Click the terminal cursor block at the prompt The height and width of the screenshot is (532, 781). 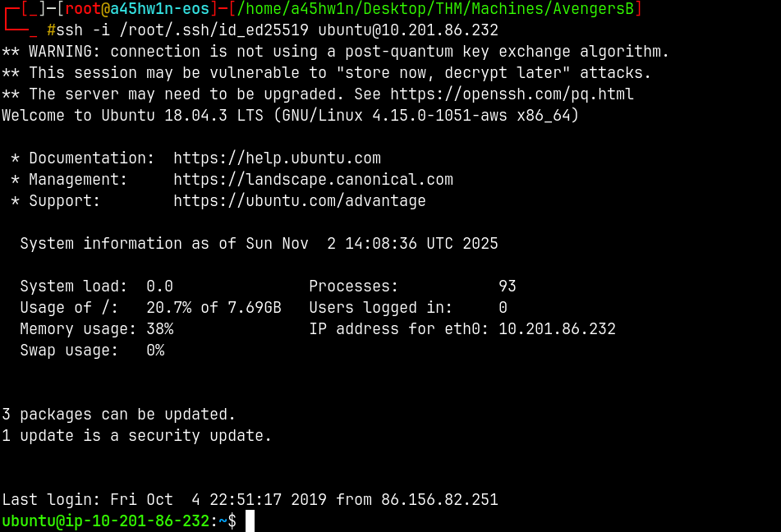point(250,521)
